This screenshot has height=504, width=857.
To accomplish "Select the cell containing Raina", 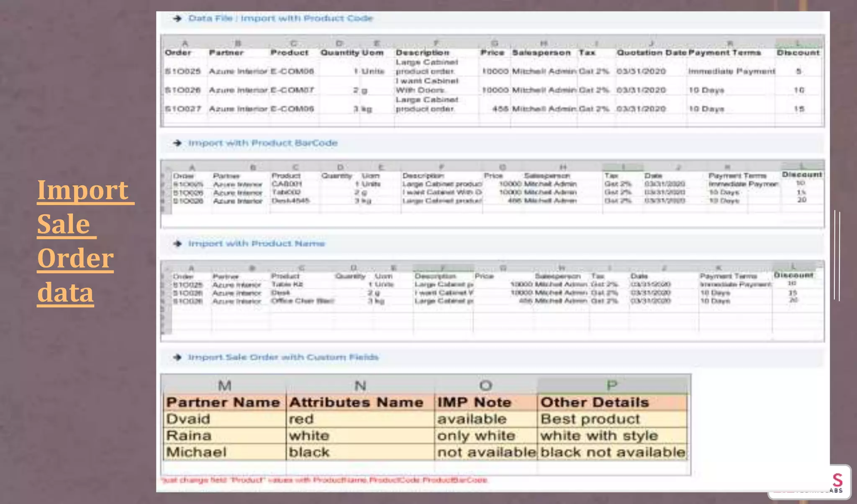I will 189,435.
